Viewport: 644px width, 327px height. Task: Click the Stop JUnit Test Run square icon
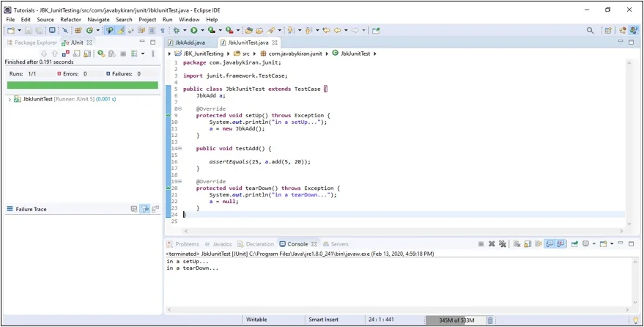123,54
